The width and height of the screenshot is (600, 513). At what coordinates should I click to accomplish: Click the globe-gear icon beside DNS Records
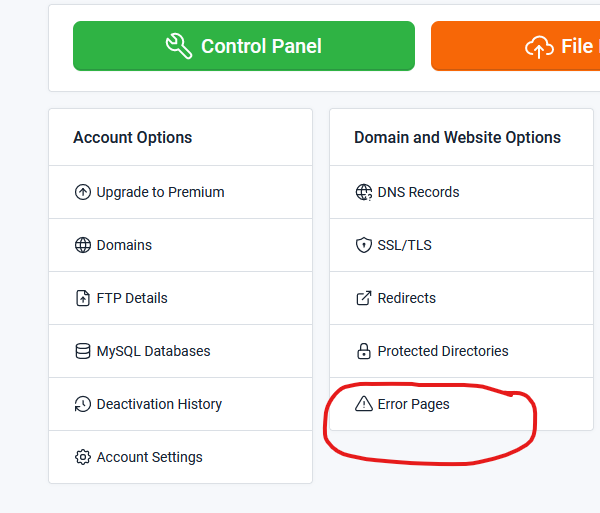364,192
